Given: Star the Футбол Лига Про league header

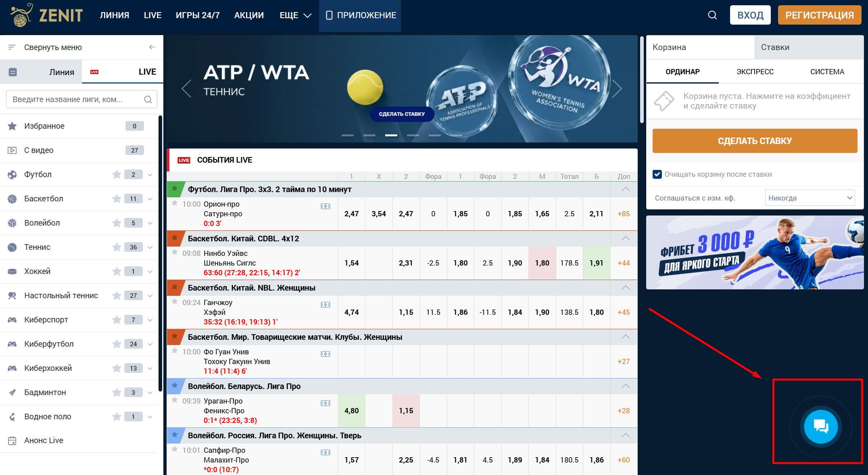Looking at the screenshot, I should click(175, 188).
